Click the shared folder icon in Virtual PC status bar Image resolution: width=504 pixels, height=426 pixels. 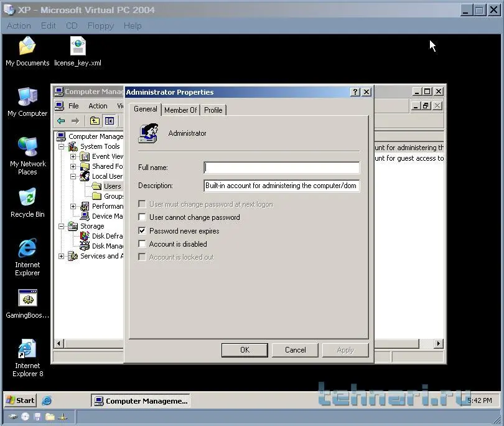[x=50, y=417]
